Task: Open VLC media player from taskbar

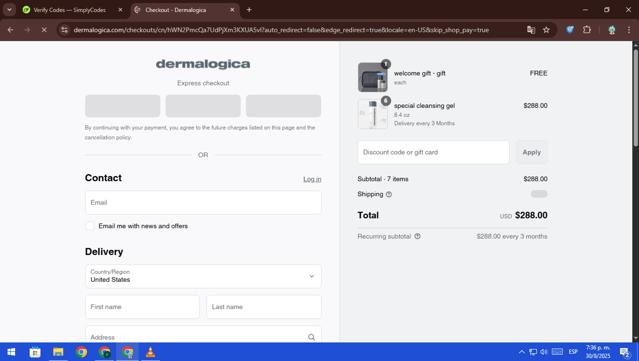Action: coord(150,352)
